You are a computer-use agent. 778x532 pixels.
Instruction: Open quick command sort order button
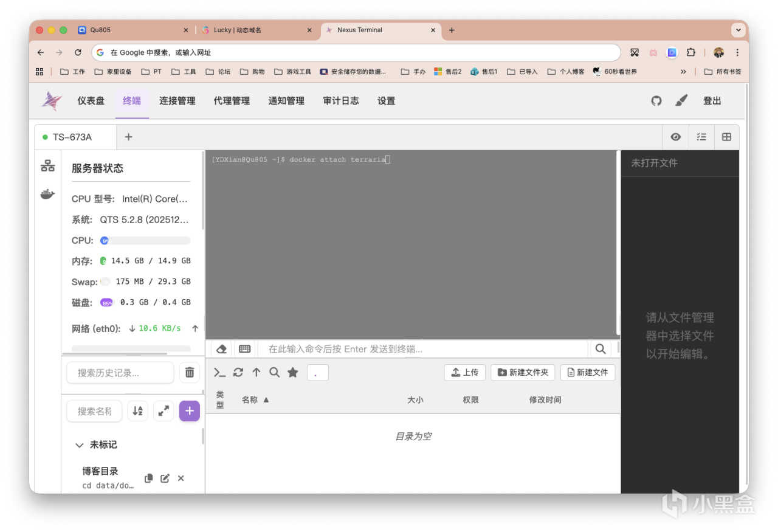click(x=137, y=411)
